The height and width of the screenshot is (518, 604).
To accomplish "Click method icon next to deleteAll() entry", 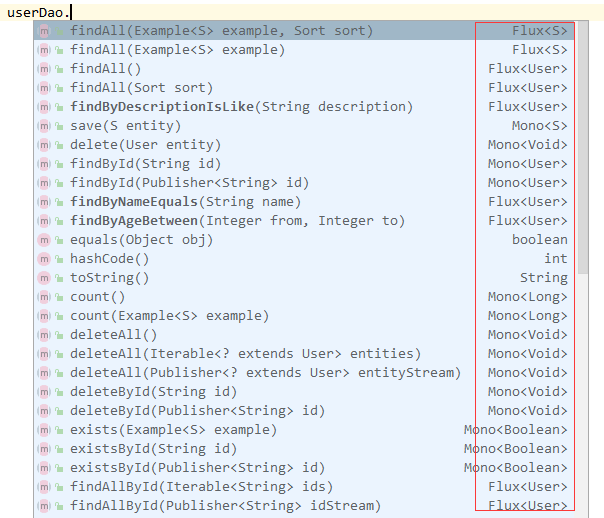I will click(44, 335).
